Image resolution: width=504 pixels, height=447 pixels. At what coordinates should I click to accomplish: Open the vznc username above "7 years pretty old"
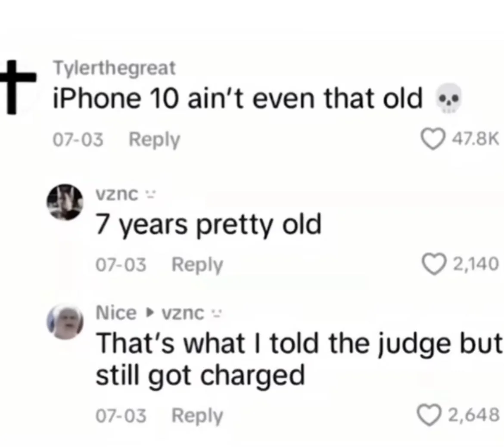click(x=117, y=194)
